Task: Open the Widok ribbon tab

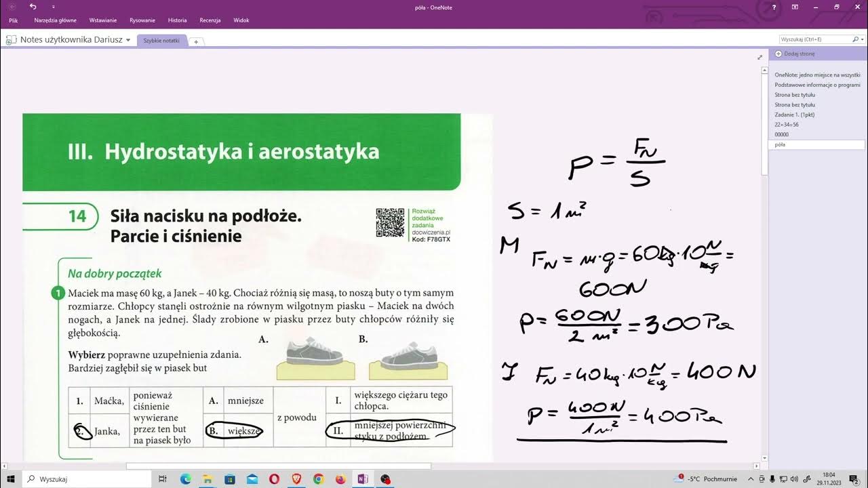Action: [x=241, y=20]
